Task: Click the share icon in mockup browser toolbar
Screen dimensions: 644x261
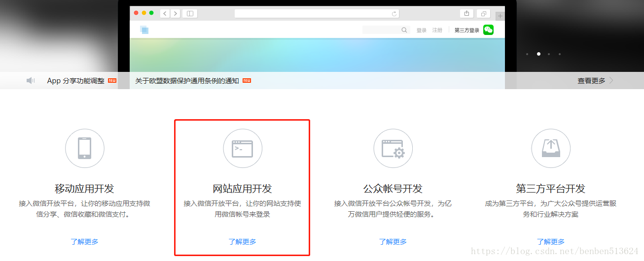Action: click(466, 13)
